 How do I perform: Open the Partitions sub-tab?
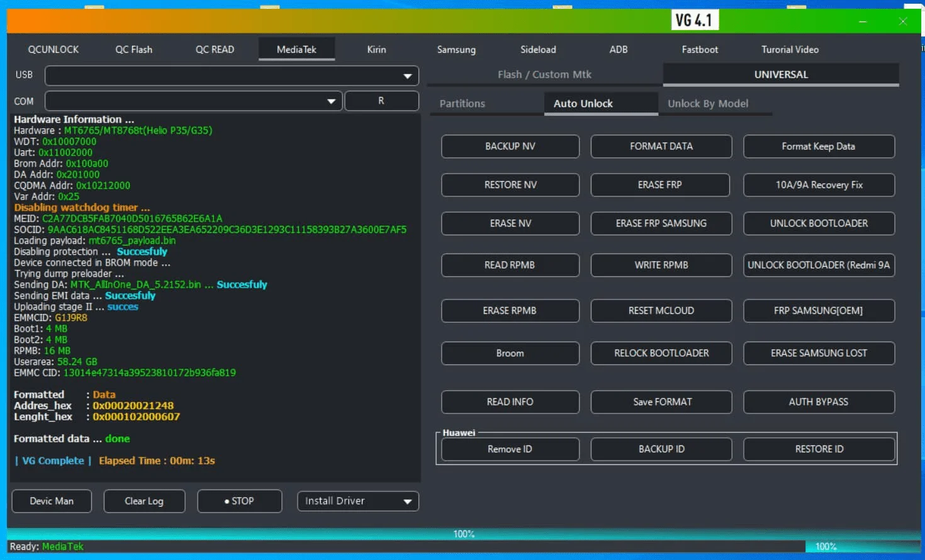tap(462, 103)
